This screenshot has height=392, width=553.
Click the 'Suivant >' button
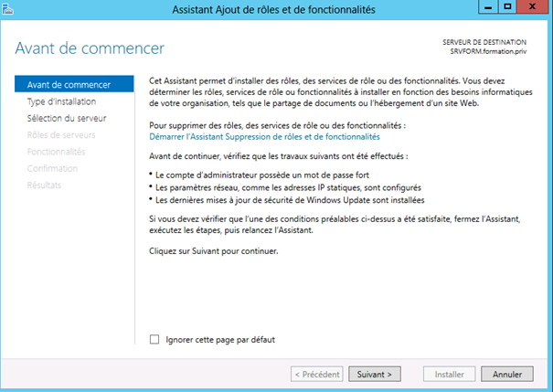375,374
